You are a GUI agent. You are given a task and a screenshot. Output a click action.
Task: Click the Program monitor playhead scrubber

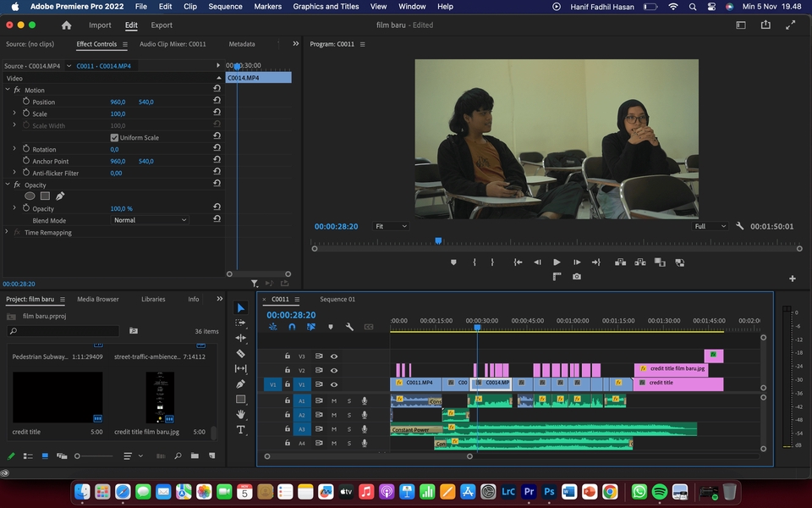[438, 241]
